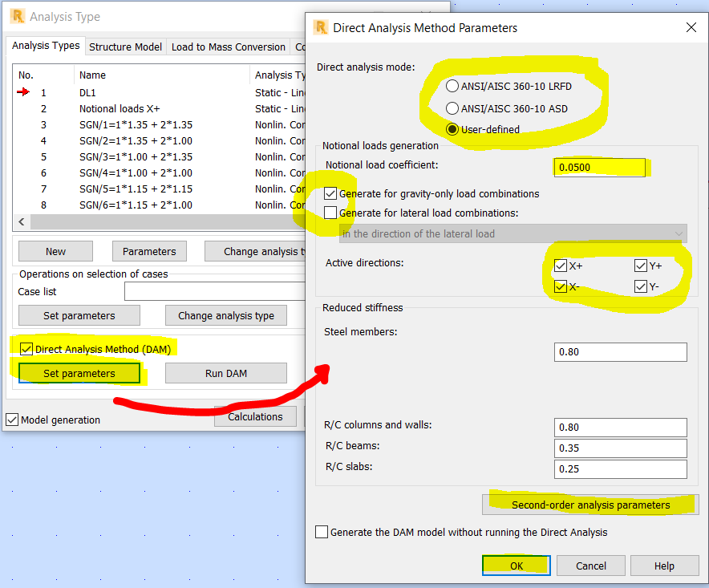This screenshot has width=709, height=588.
Task: Click the notional load coefficient field
Action: coord(600,167)
